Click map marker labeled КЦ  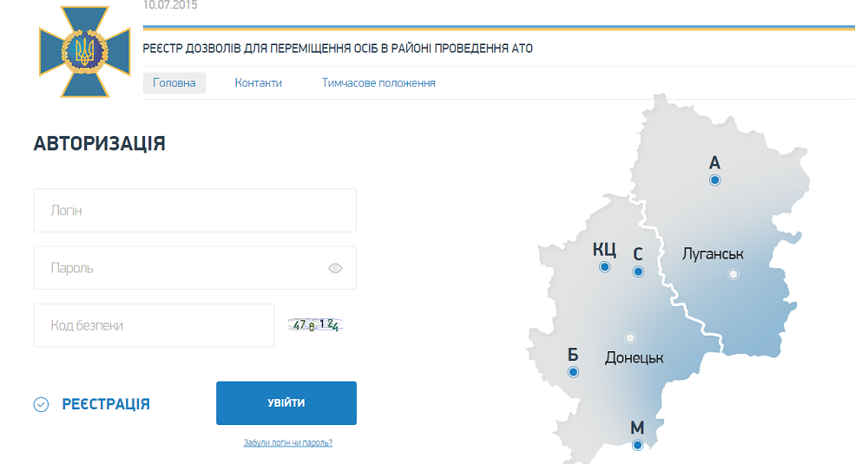[605, 267]
